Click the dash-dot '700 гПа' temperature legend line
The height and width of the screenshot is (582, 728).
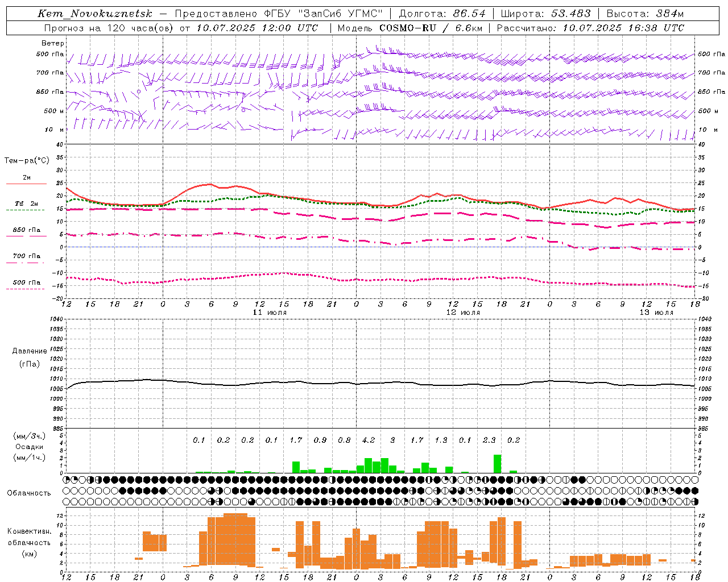coord(25,263)
